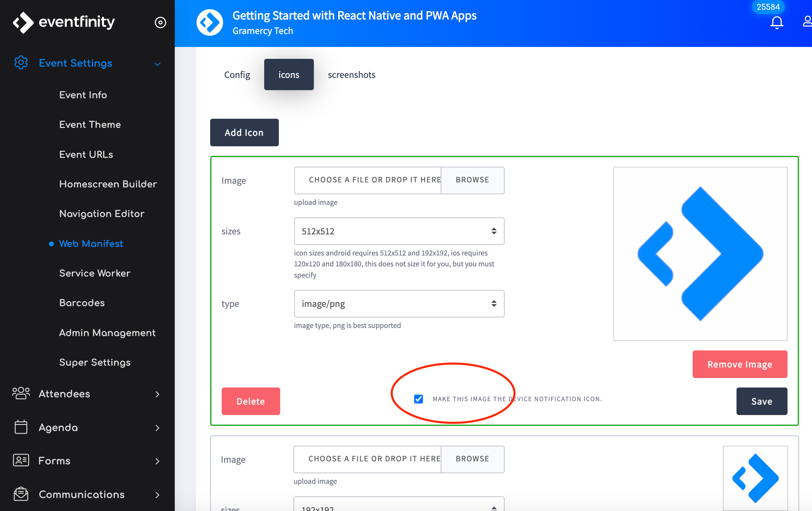Click the circular target icon beside the eventfinity logo

pyautogui.click(x=160, y=22)
